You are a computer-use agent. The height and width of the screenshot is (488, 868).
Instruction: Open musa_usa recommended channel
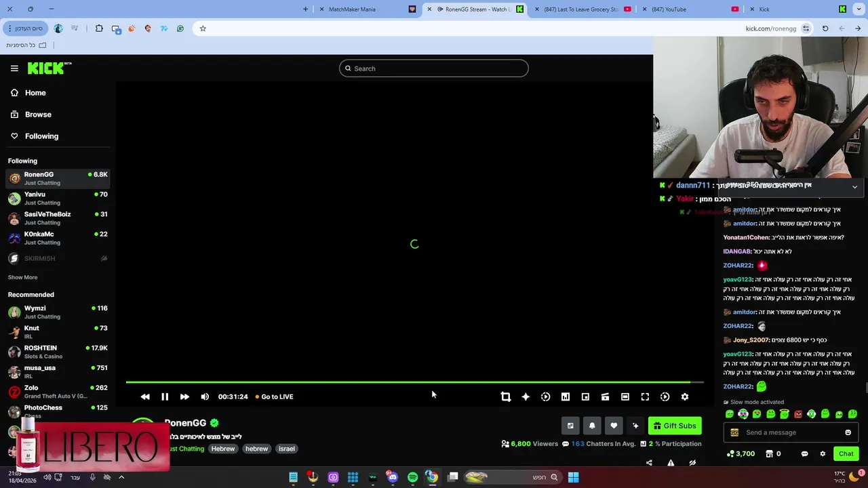pos(57,371)
